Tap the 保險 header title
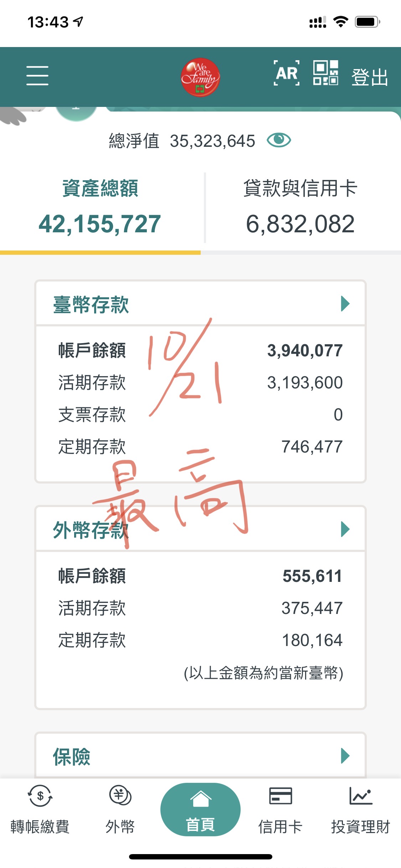This screenshot has width=401, height=868. (72, 756)
